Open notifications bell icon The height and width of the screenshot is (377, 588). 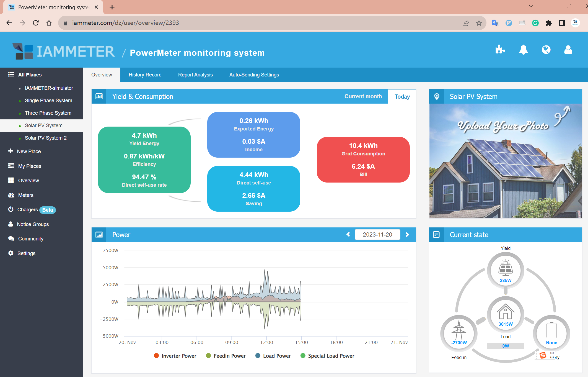(523, 50)
